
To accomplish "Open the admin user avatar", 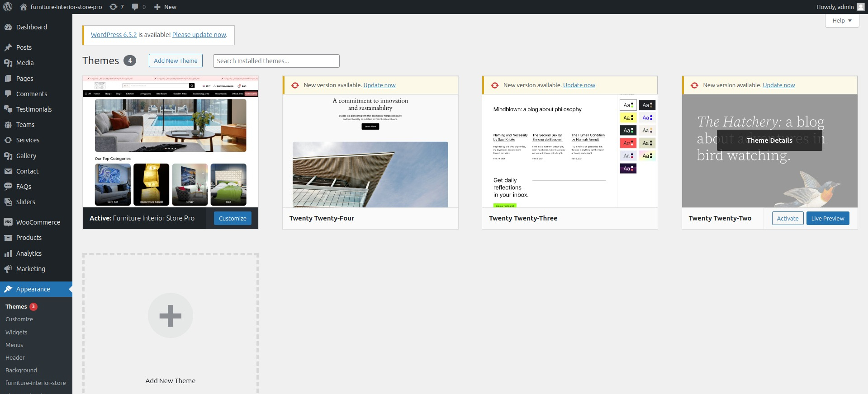I will [x=860, y=7].
